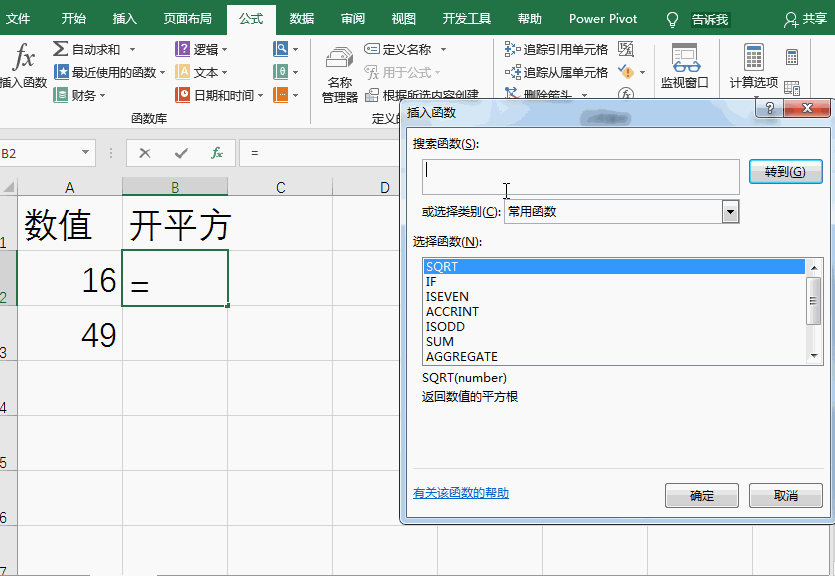Click column B header
Screen dimensions: 835x576
(x=175, y=187)
